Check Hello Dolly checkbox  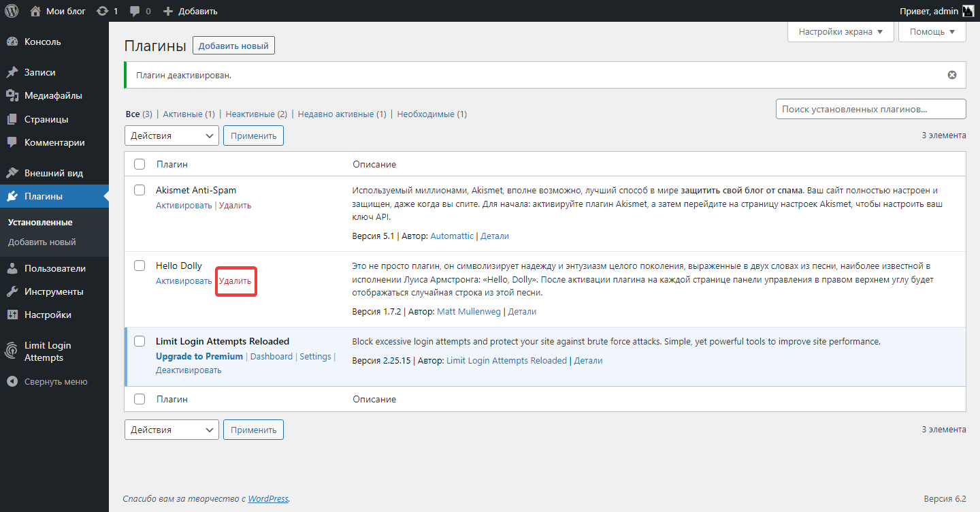coord(140,266)
